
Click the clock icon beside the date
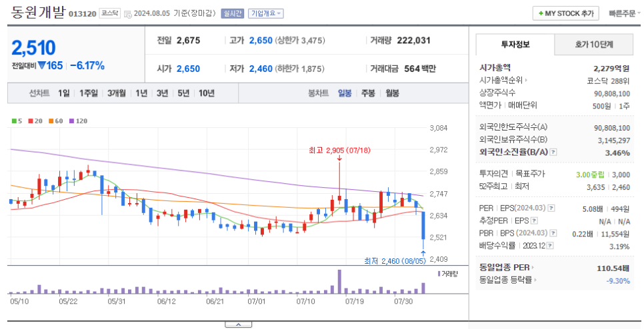point(128,14)
